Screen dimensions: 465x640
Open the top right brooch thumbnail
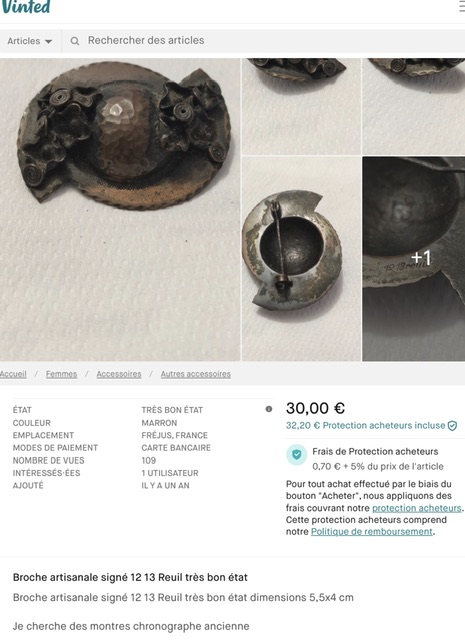(414, 106)
